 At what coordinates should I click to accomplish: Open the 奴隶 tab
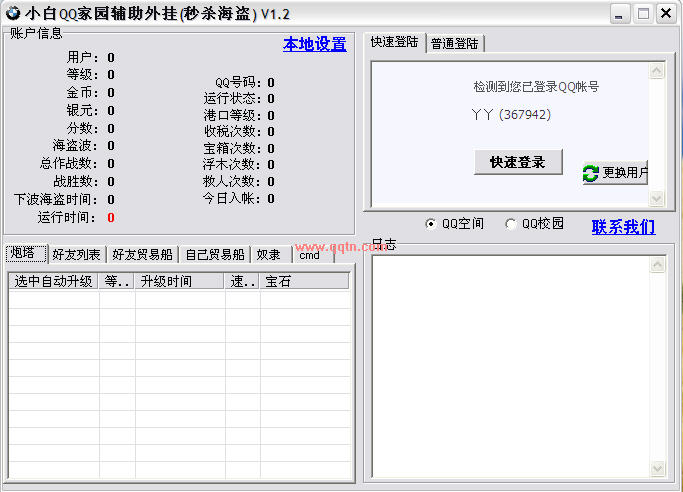269,255
